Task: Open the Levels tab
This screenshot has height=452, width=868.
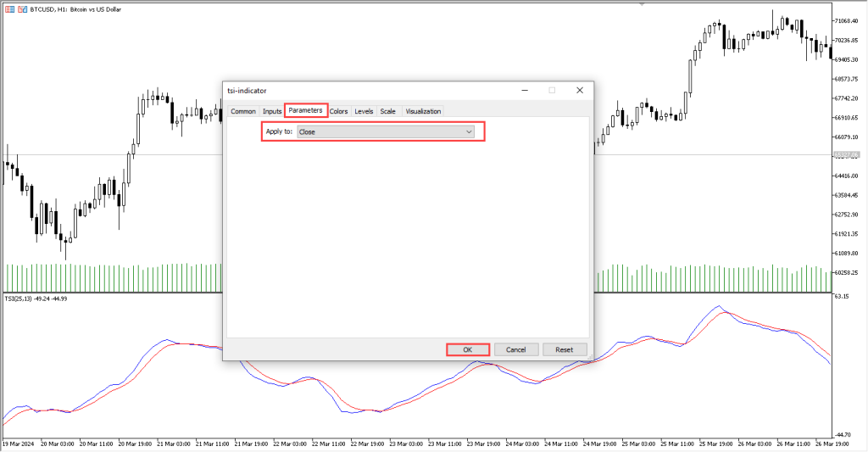Action: 364,111
